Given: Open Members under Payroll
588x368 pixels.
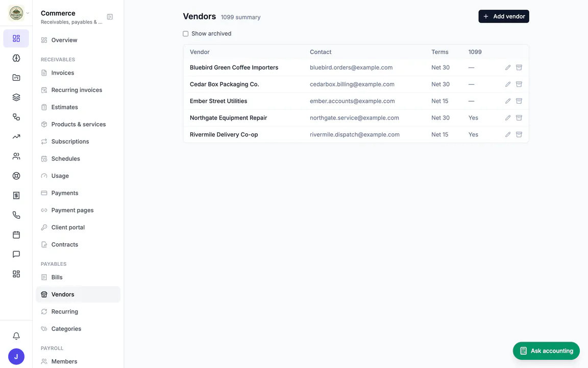Looking at the screenshot, I should [x=78, y=361].
